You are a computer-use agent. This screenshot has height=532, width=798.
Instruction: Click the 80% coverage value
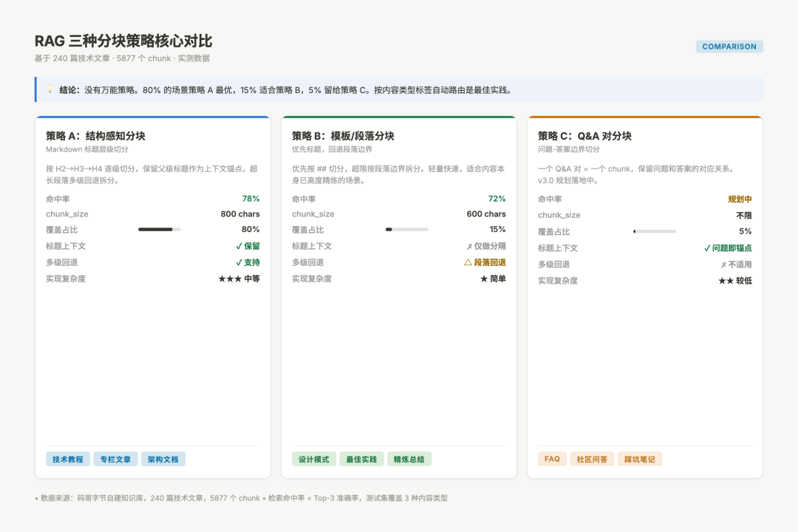pyautogui.click(x=250, y=230)
